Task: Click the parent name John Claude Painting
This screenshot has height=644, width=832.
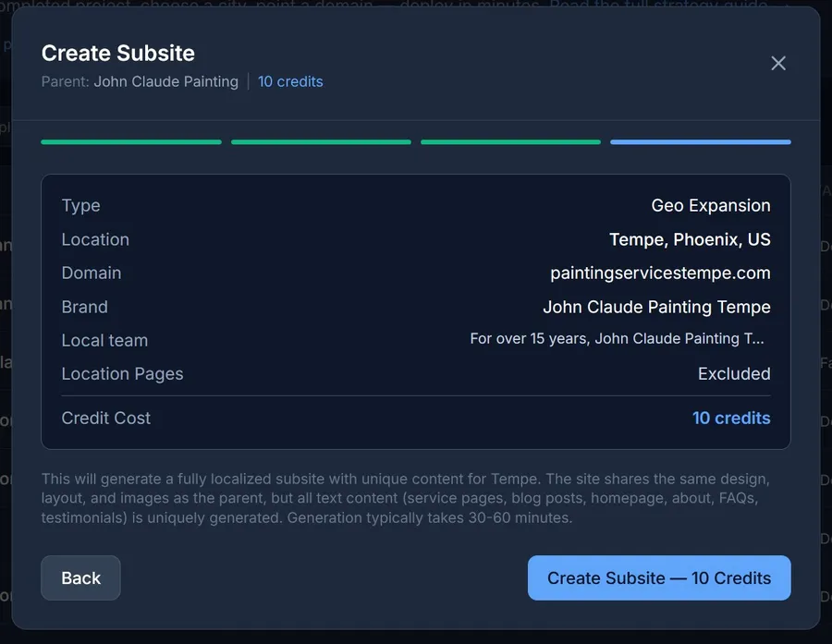Action: pos(165,81)
